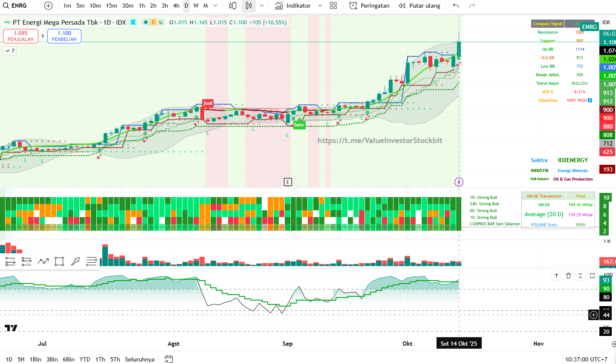This screenshot has width=616, height=364.
Task: Click the Sel 14 Okt '25 date label
Action: pyautogui.click(x=459, y=344)
